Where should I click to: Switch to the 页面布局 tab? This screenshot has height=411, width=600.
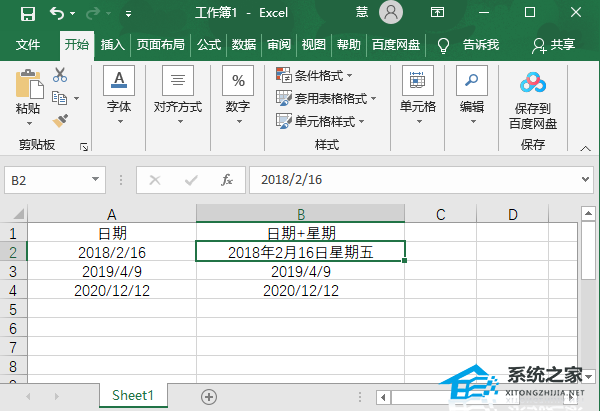coord(161,45)
